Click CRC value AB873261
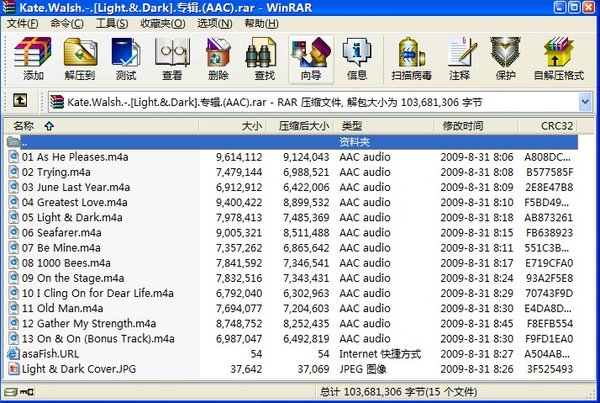 (x=548, y=217)
